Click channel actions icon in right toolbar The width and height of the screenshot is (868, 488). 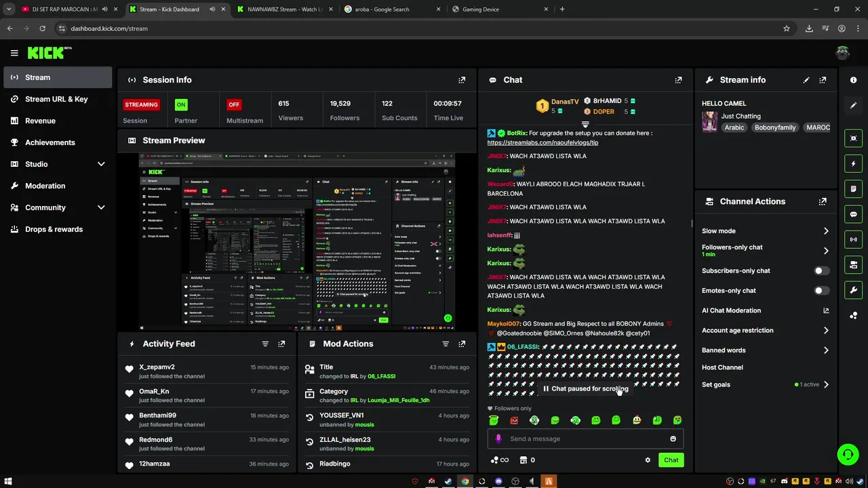pyautogui.click(x=853, y=264)
